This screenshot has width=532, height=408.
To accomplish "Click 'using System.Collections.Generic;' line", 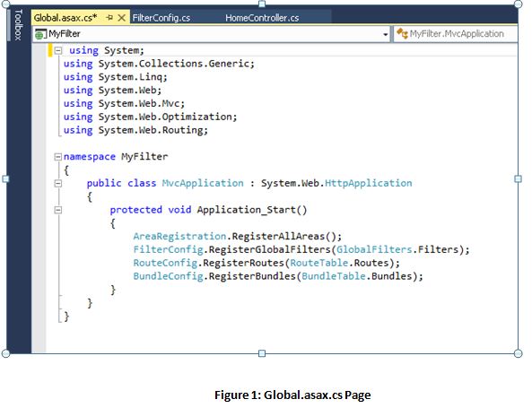I will pos(159,64).
